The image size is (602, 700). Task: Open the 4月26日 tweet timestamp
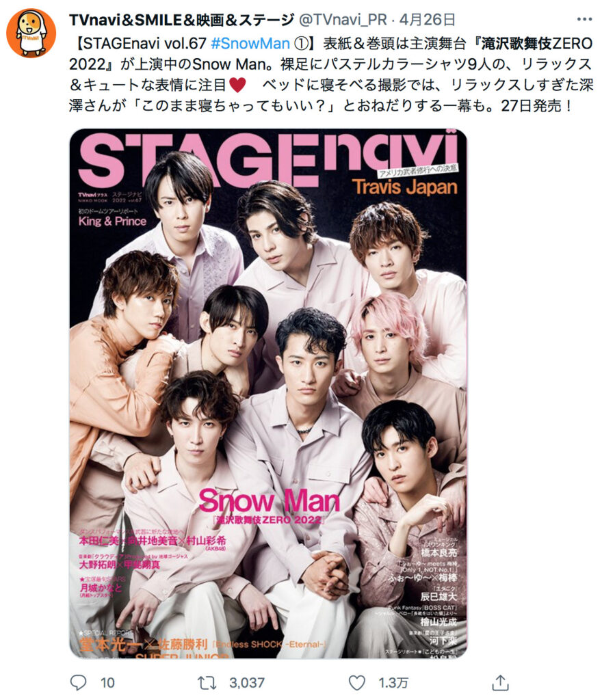point(427,20)
